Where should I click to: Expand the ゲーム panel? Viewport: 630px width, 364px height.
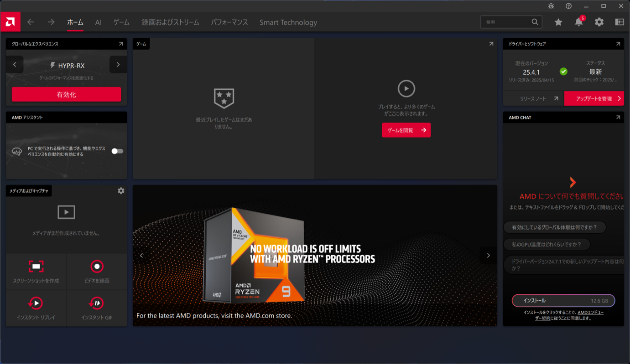491,44
